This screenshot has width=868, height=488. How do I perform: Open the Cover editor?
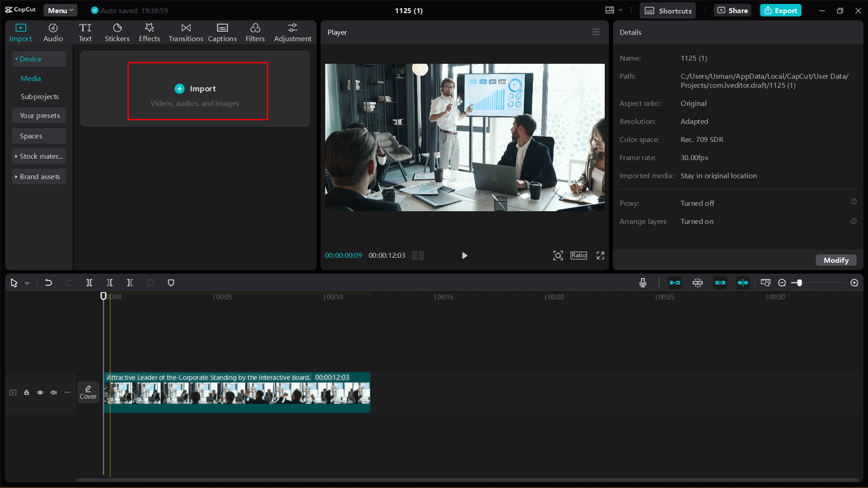point(88,392)
